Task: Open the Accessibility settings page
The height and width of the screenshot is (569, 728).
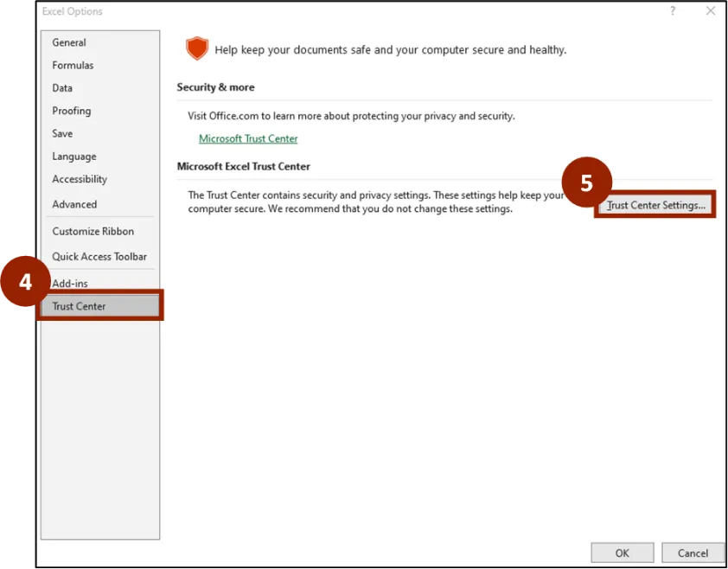Action: pyautogui.click(x=80, y=179)
